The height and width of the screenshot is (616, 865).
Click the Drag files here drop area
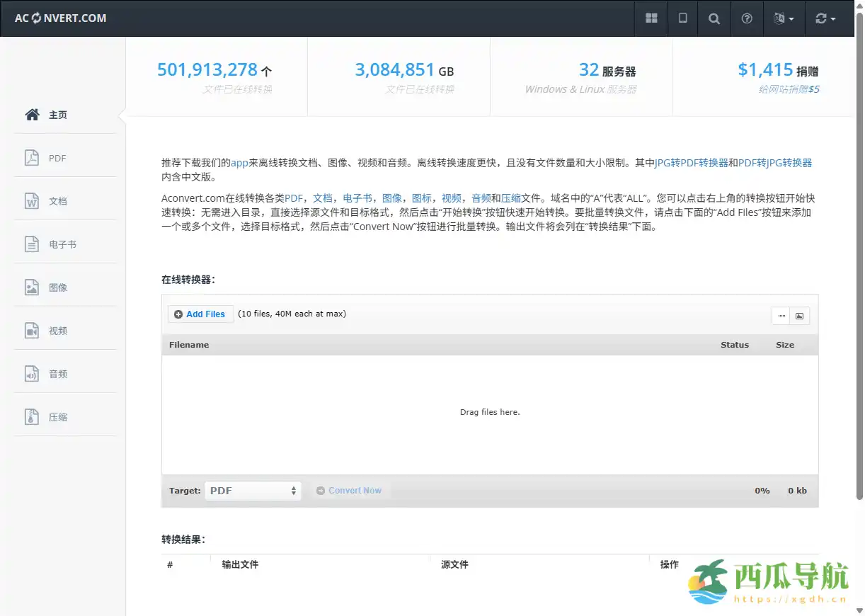[490, 411]
